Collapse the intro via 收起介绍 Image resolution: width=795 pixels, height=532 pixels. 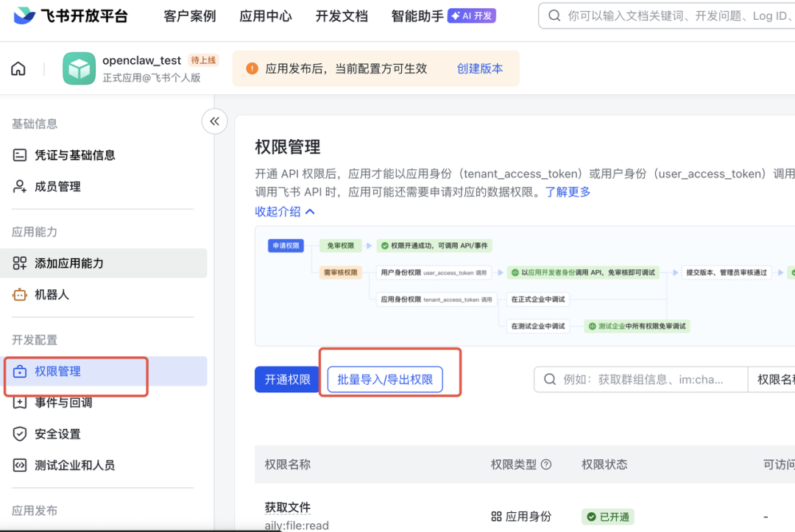[x=284, y=211]
